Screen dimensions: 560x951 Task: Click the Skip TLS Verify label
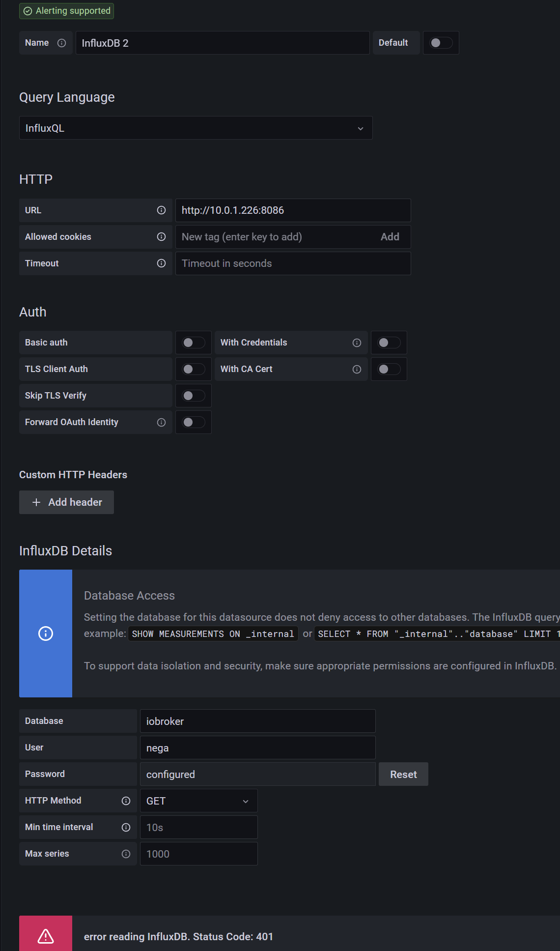(56, 396)
